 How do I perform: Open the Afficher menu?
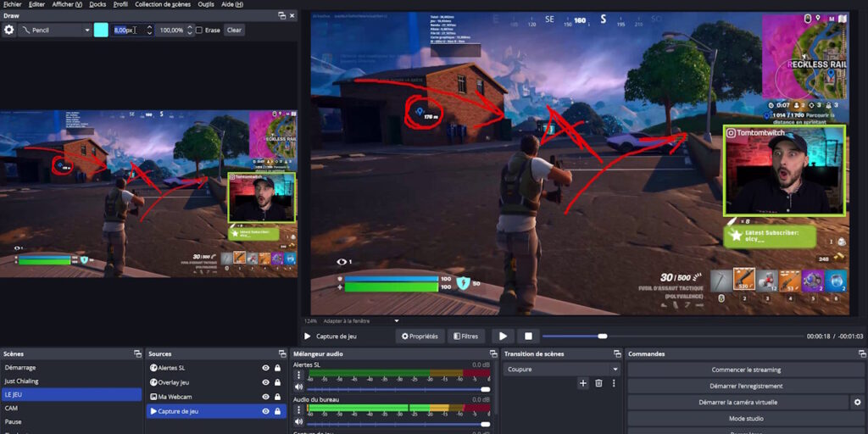click(67, 4)
